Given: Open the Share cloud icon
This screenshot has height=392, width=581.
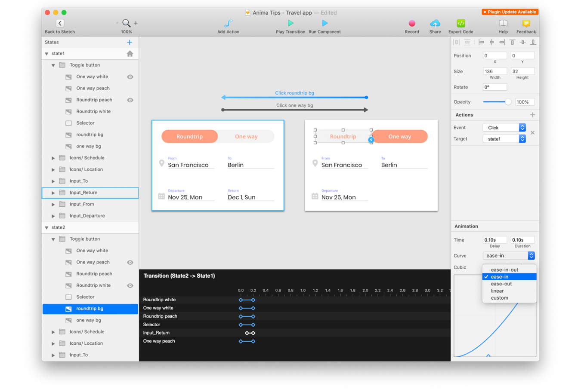Looking at the screenshot, I should tap(435, 23).
